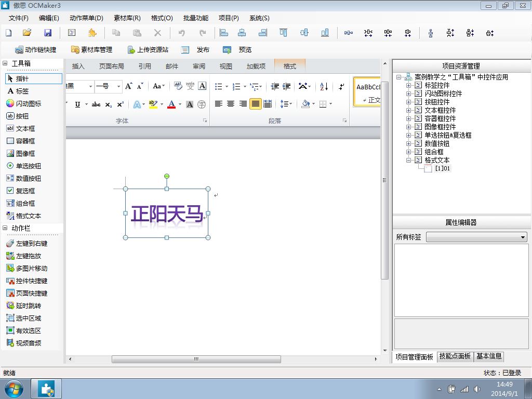Add the 左键到右键 action
Image resolution: width=532 pixels, height=399 pixels.
pyautogui.click(x=27, y=244)
